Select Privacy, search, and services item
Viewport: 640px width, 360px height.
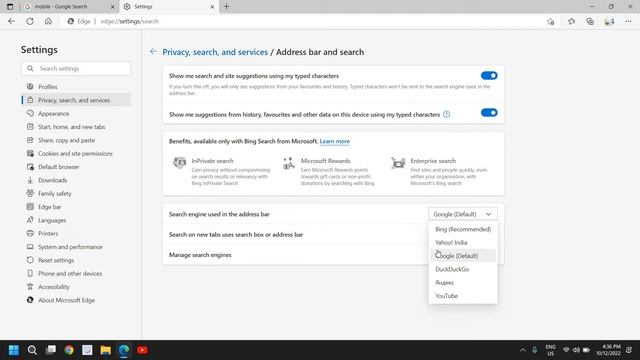(76, 100)
